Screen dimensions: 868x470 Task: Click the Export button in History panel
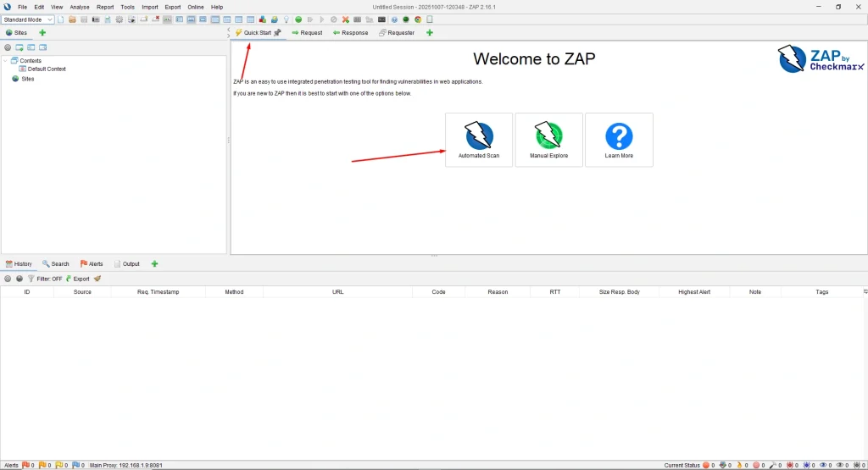coord(77,279)
